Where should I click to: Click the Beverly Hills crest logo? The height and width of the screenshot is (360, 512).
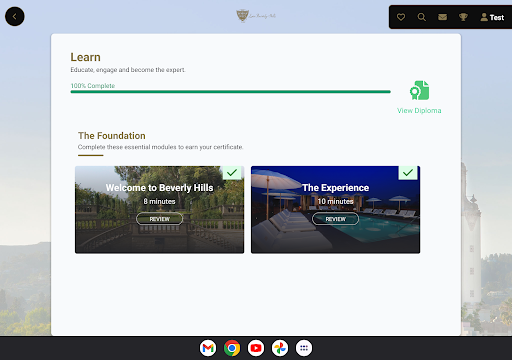click(256, 16)
